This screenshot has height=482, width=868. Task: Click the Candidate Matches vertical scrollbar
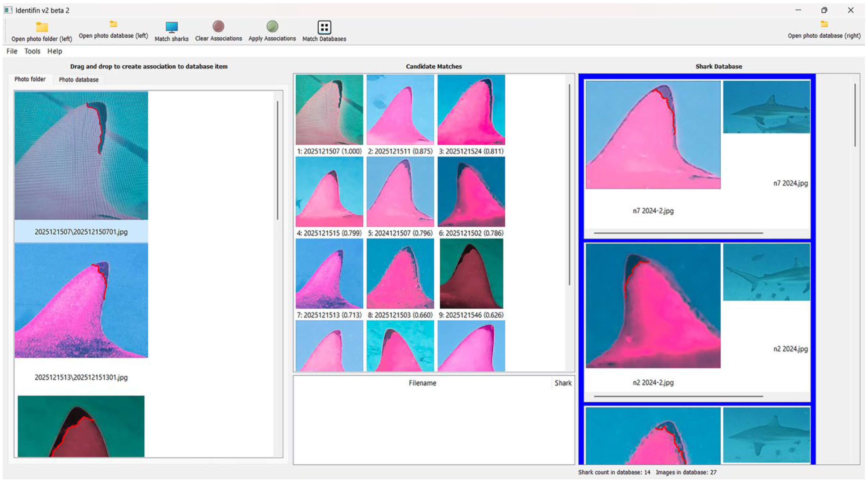(569, 185)
